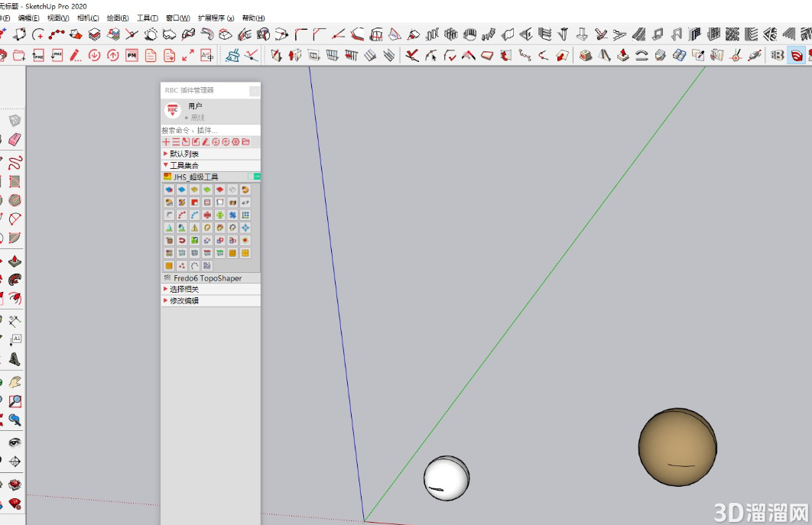Select the Freehand curve tool in left toolbar
The width and height of the screenshot is (812, 525).
click(x=15, y=163)
